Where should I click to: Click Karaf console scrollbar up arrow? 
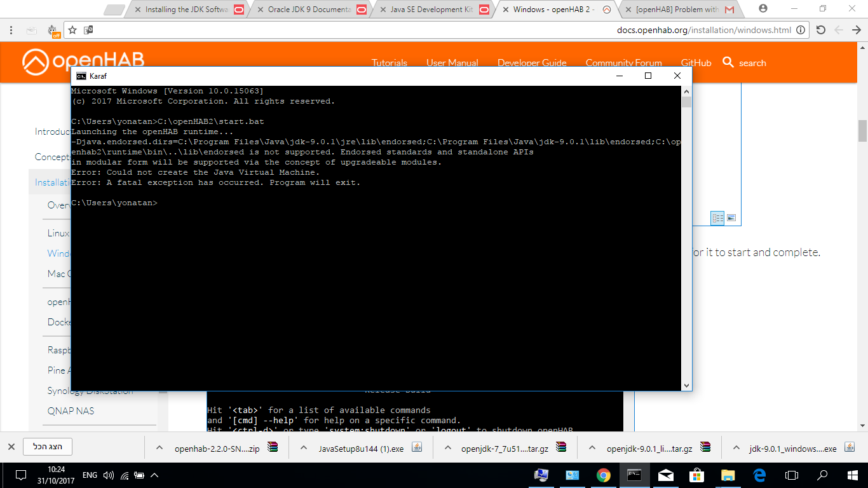(x=686, y=91)
